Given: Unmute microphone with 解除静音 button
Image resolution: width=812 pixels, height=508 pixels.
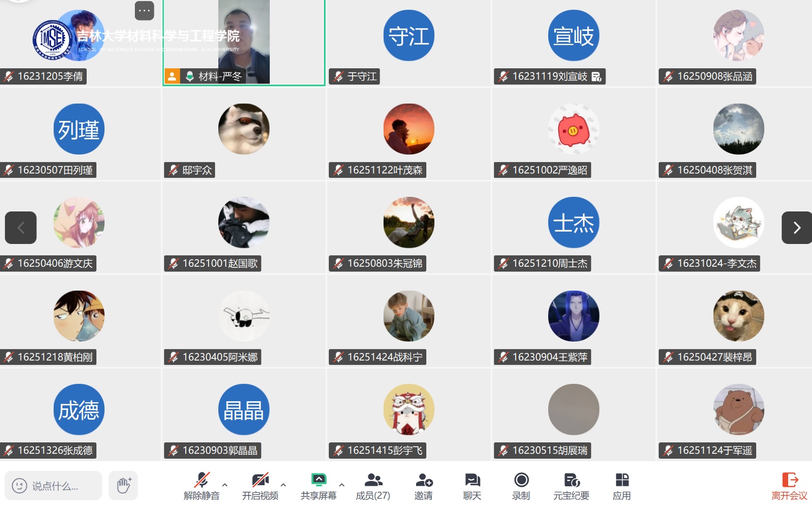Looking at the screenshot, I should (202, 486).
